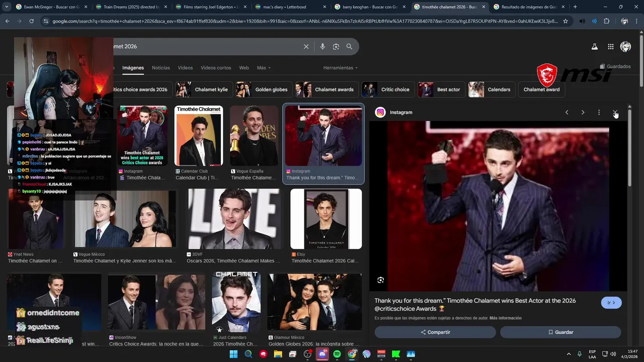Filter by the Chalamet kylie chip

(x=203, y=89)
